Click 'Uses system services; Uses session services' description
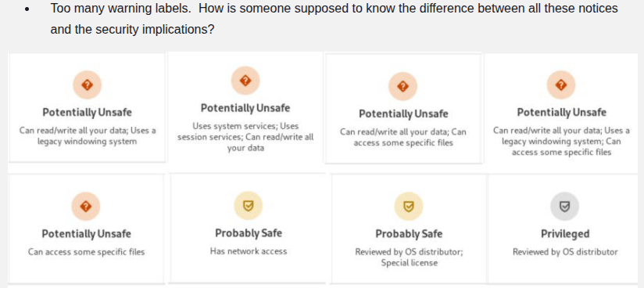 (245, 137)
